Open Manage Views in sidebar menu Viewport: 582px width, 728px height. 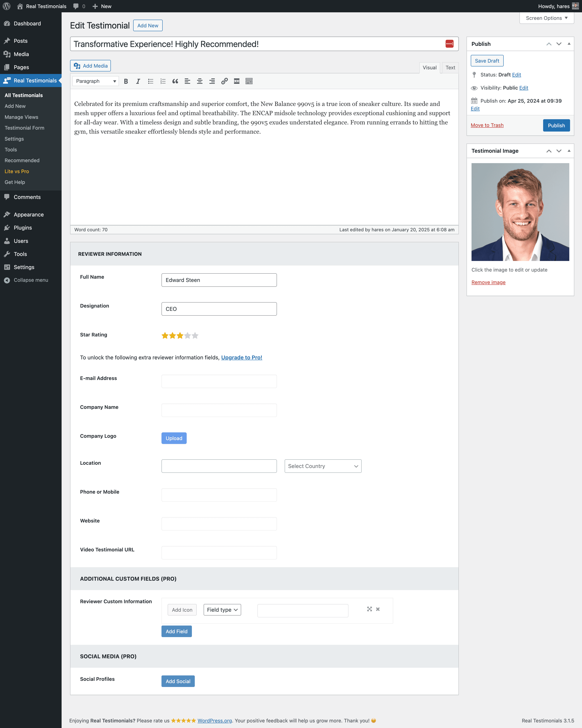21,117
